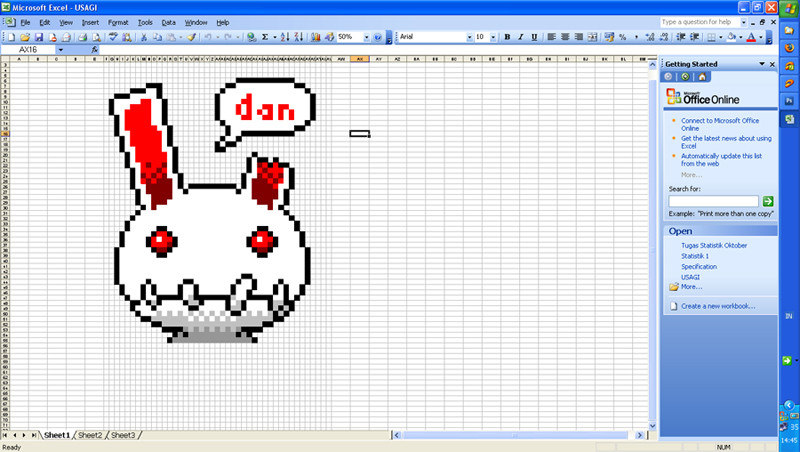Click the red Font Color A swatch
This screenshot has width=800, height=452.
751,37
